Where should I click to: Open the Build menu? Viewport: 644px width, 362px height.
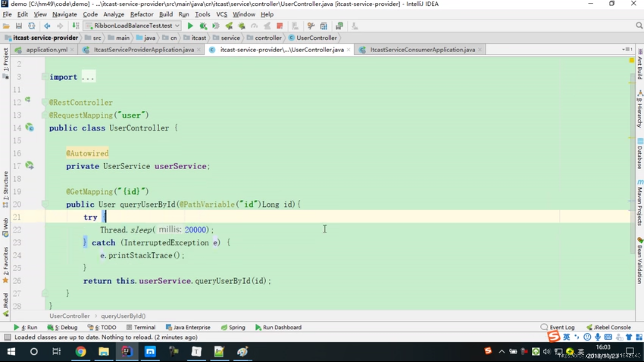[166, 14]
